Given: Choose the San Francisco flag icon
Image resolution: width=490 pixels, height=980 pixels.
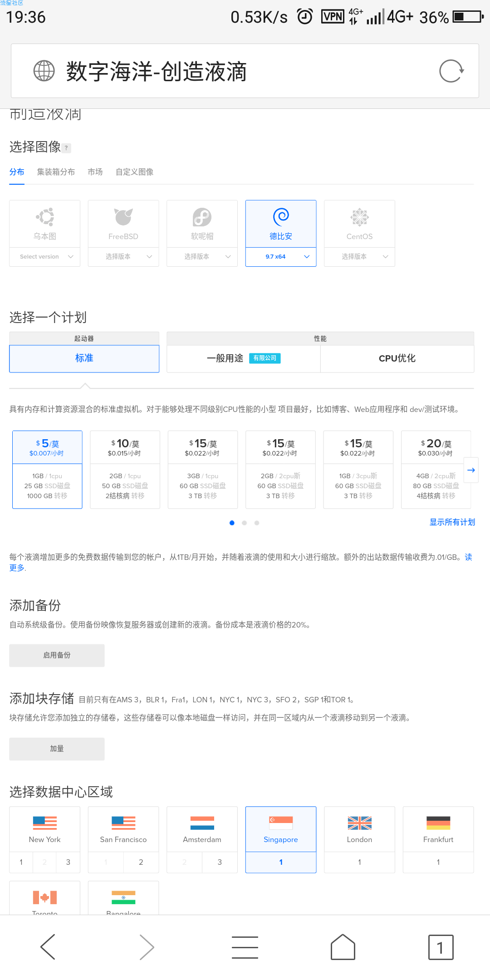Looking at the screenshot, I should coord(123,823).
